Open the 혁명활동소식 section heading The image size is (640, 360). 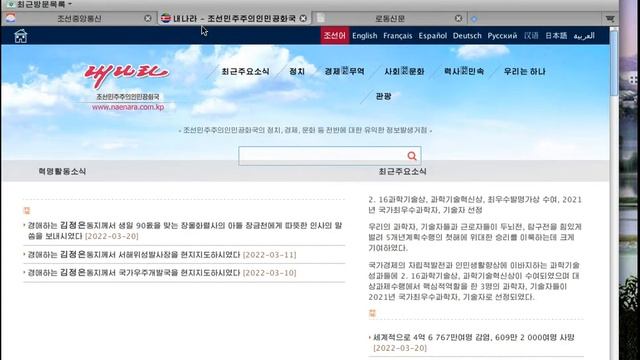pos(62,171)
